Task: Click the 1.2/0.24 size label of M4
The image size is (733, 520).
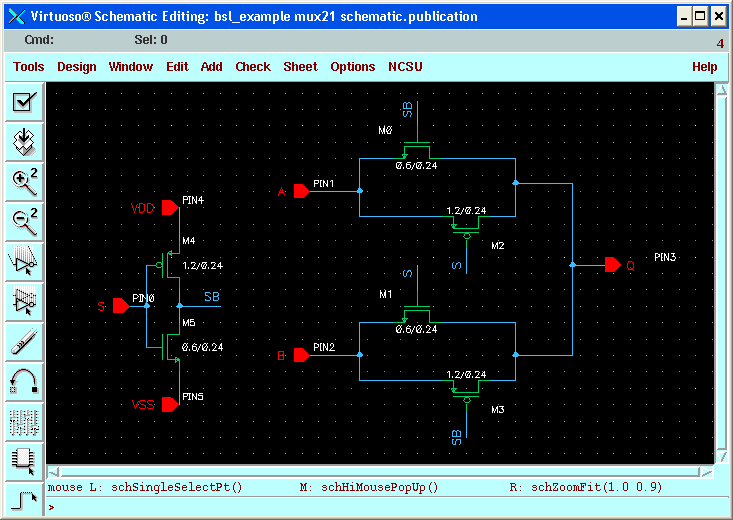Action: click(x=202, y=266)
